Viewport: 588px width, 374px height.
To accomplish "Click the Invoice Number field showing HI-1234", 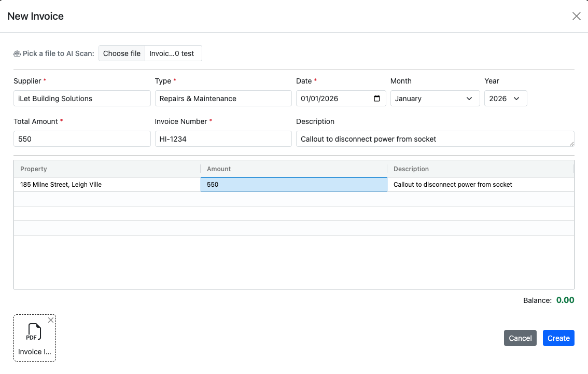I will (223, 138).
